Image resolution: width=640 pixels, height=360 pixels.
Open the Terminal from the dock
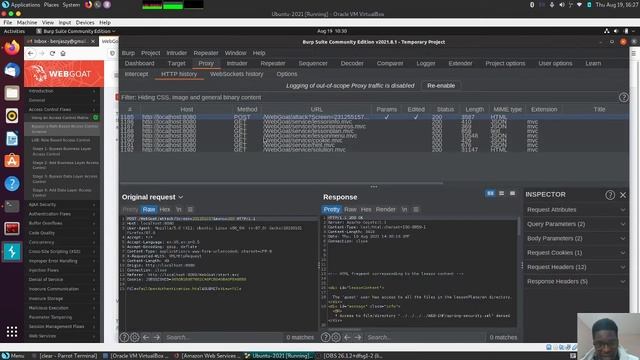[12, 206]
